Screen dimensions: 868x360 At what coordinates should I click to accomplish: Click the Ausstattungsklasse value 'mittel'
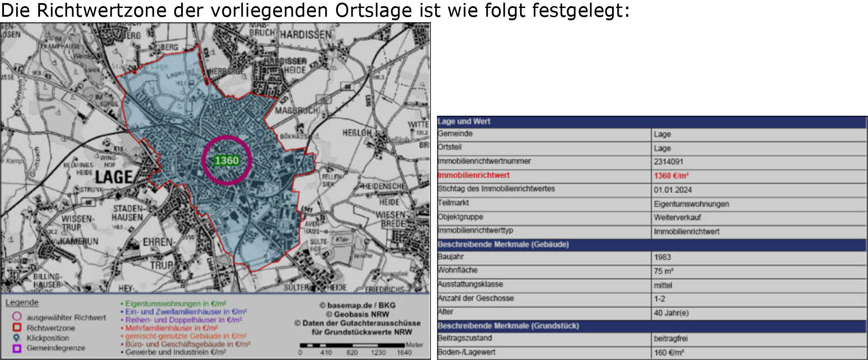pyautogui.click(x=663, y=286)
